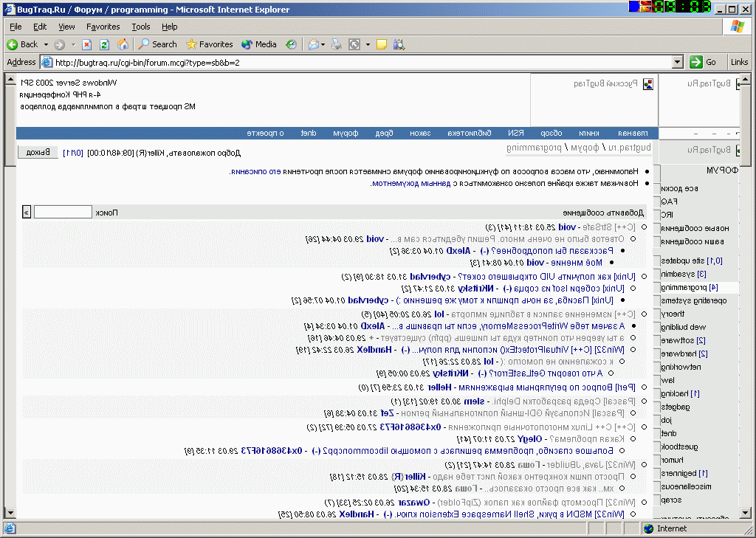
Task: Expand the Back button history dropdown arrow
Action: tap(46, 44)
